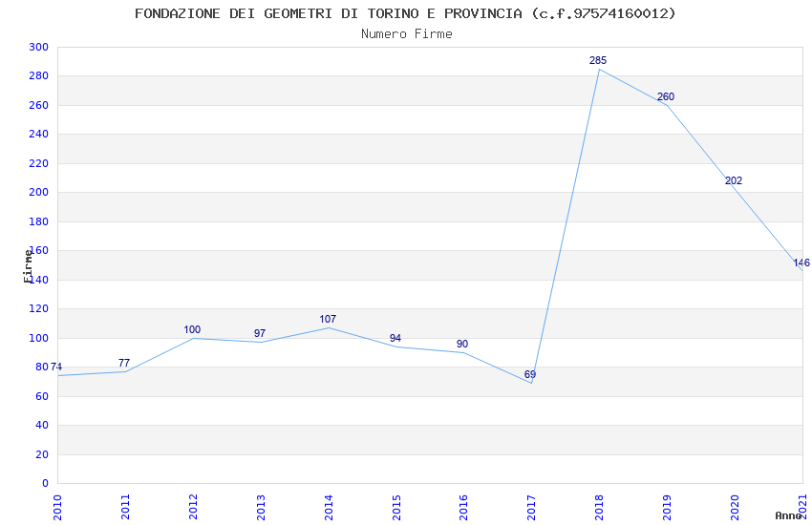This screenshot has height=525, width=812.
Task: Click the data label 77 for 2011
Action: pos(124,363)
